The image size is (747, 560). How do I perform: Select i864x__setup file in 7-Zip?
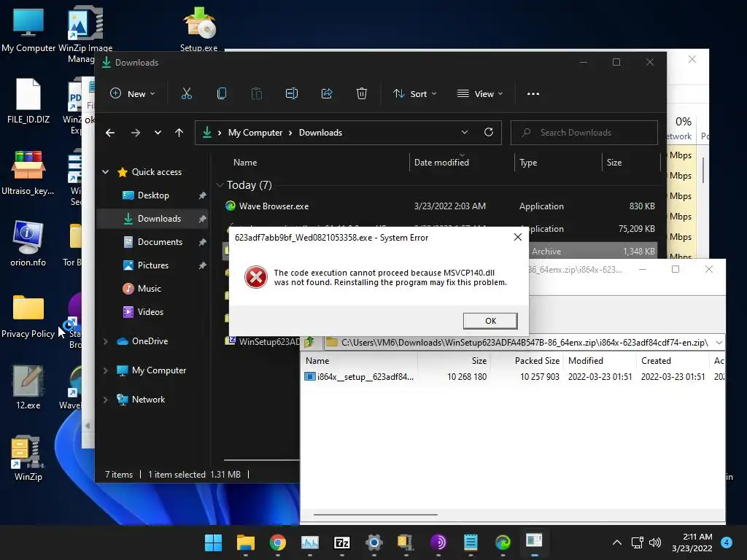(x=359, y=377)
